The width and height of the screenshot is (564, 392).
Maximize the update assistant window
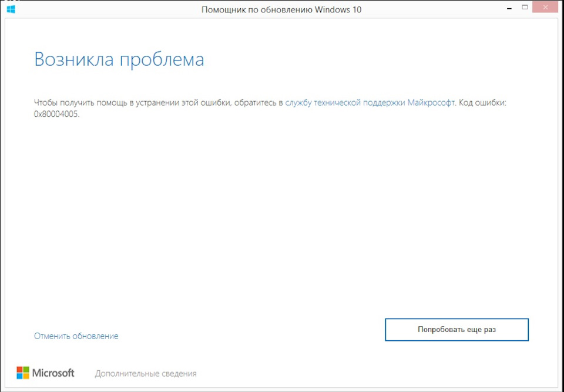525,7
